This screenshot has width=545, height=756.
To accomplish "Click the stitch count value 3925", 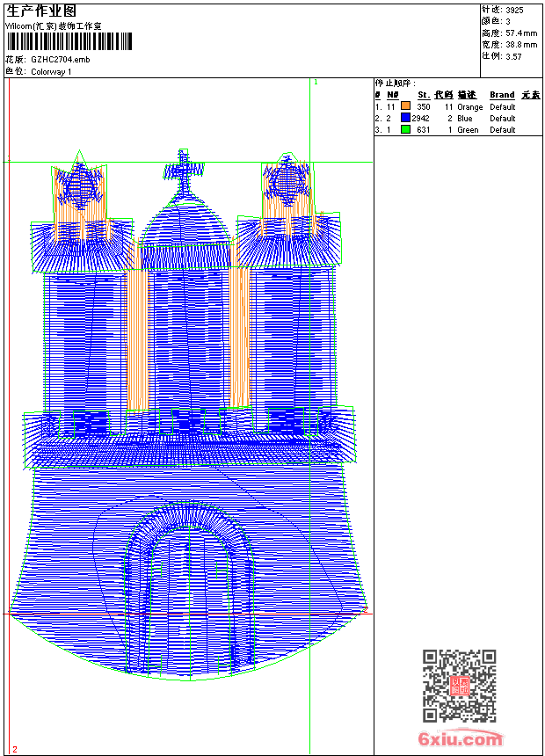I will pos(514,10).
